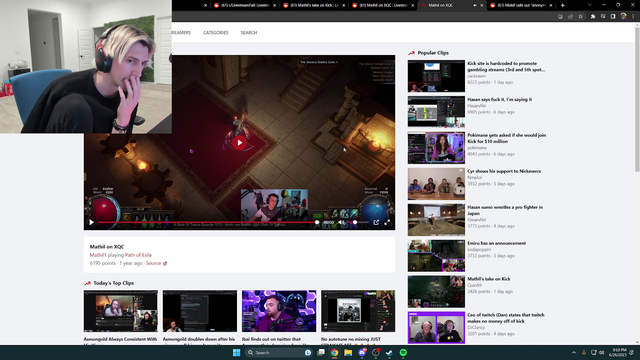Click the Pokimane clip thumbnail
Image resolution: width=640 pixels, height=360 pixels.
click(x=436, y=148)
